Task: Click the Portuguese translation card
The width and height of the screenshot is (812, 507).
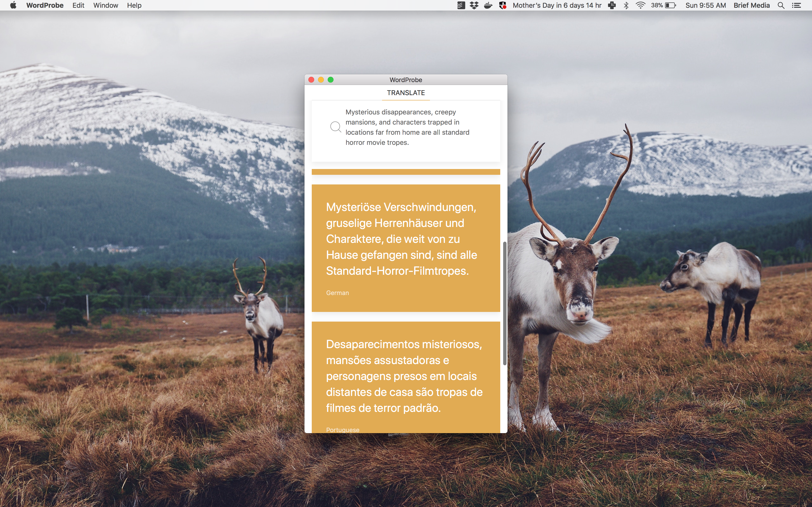Action: pyautogui.click(x=406, y=376)
